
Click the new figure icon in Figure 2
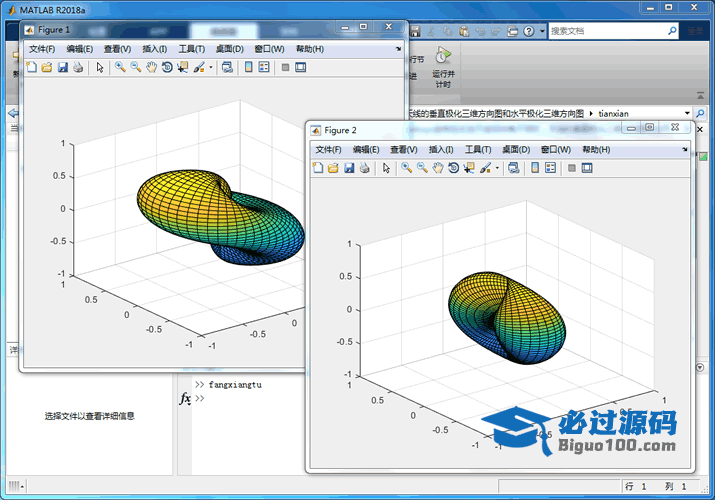click(x=318, y=168)
